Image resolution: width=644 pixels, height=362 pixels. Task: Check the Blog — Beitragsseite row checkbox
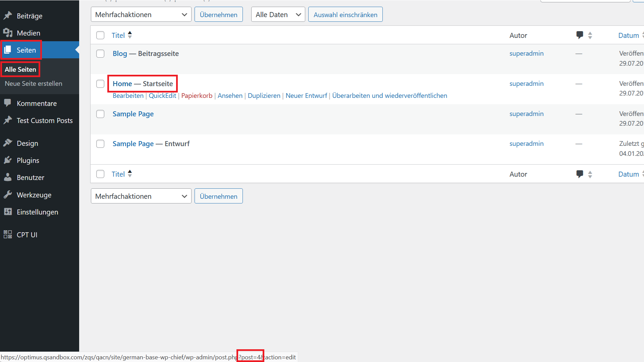100,54
